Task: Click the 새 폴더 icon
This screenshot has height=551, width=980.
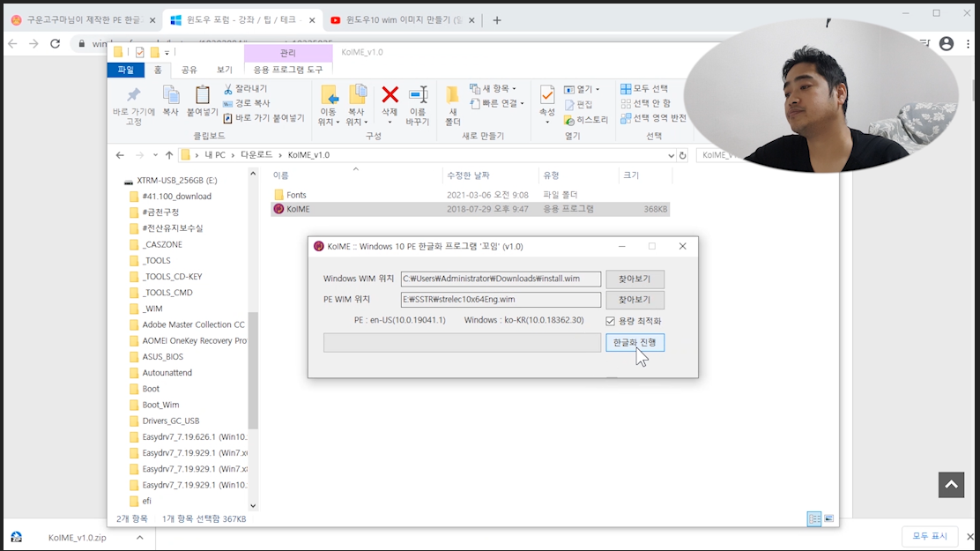Action: tap(452, 94)
